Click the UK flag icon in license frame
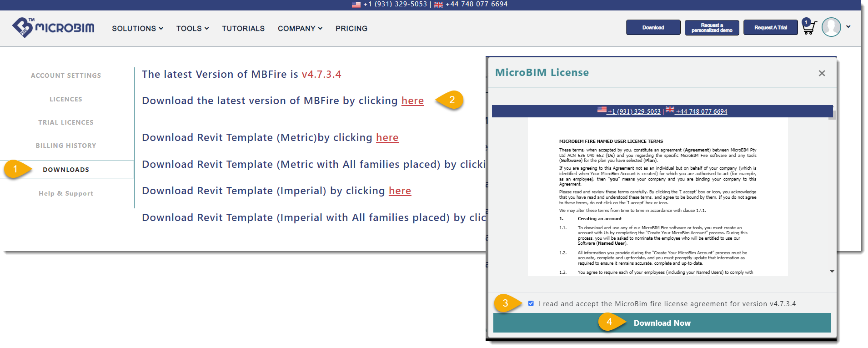 coord(670,110)
